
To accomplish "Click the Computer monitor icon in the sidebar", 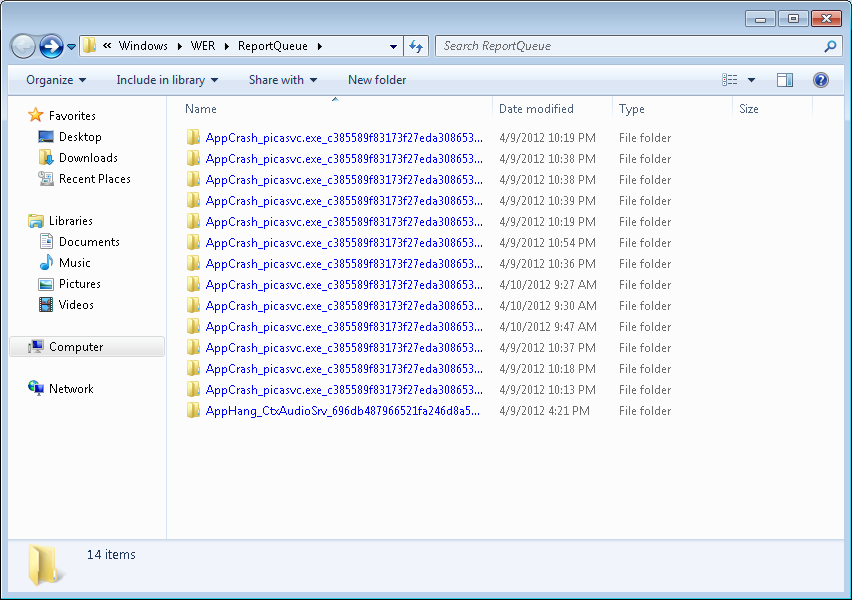I will click(36, 347).
